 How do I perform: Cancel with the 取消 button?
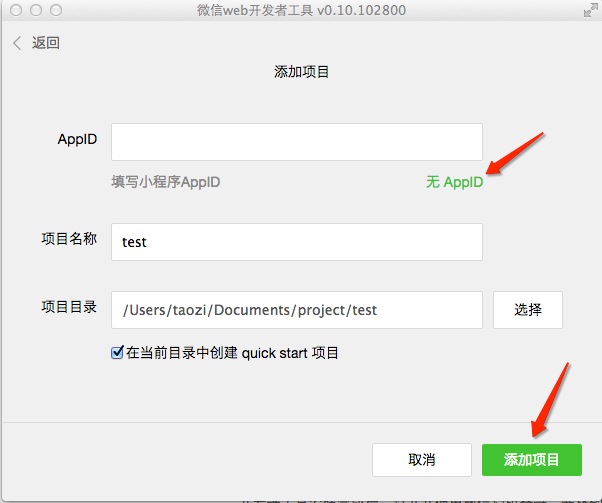(422, 460)
